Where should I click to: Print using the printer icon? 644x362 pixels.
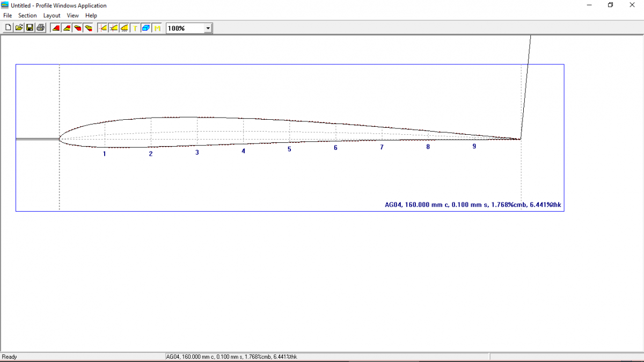tap(40, 28)
